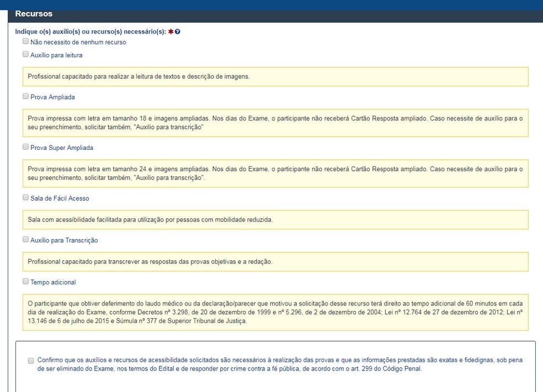Click the help question mark icon
This screenshot has width=543, height=392.
click(x=178, y=32)
